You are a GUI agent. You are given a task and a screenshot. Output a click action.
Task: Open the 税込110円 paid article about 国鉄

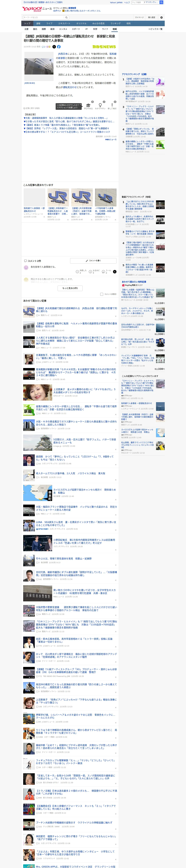(138, 294)
